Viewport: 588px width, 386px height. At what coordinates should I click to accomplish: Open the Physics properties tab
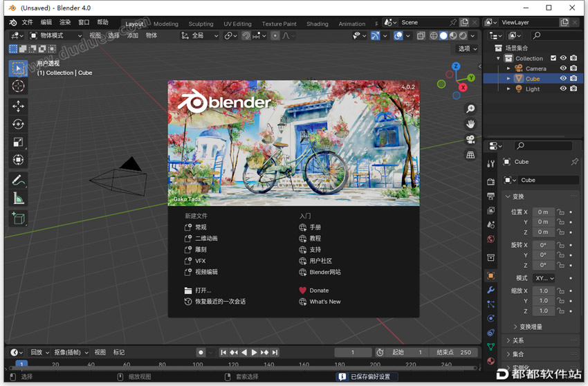tap(491, 318)
